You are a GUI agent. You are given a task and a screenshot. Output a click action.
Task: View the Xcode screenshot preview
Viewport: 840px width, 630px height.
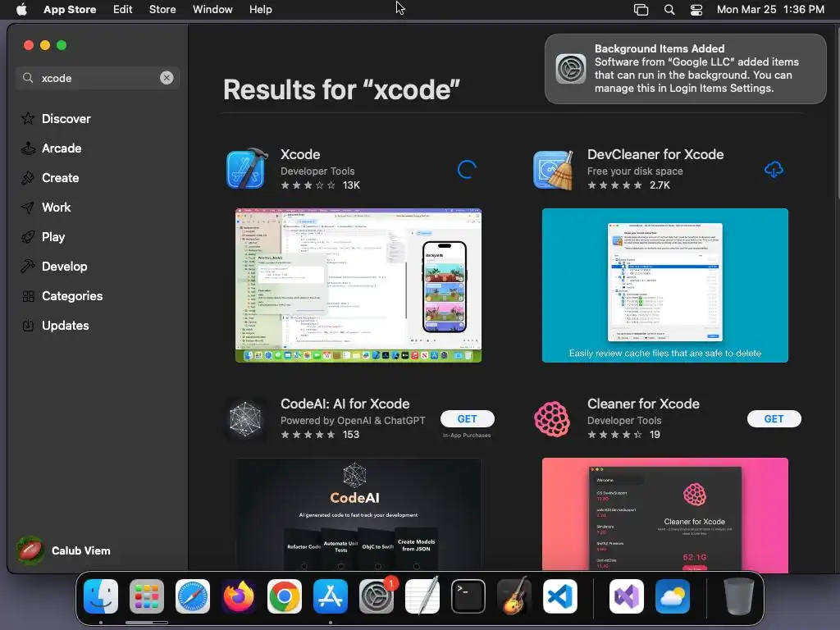click(358, 285)
